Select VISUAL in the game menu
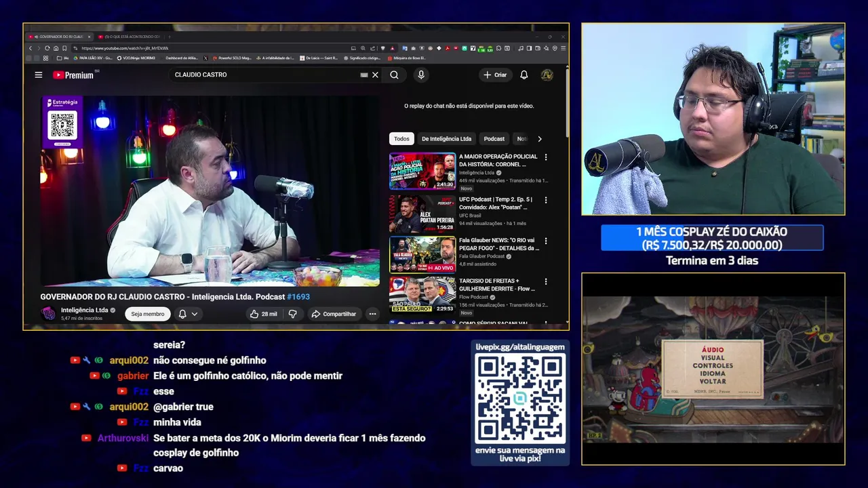The height and width of the screenshot is (488, 868). (x=712, y=358)
